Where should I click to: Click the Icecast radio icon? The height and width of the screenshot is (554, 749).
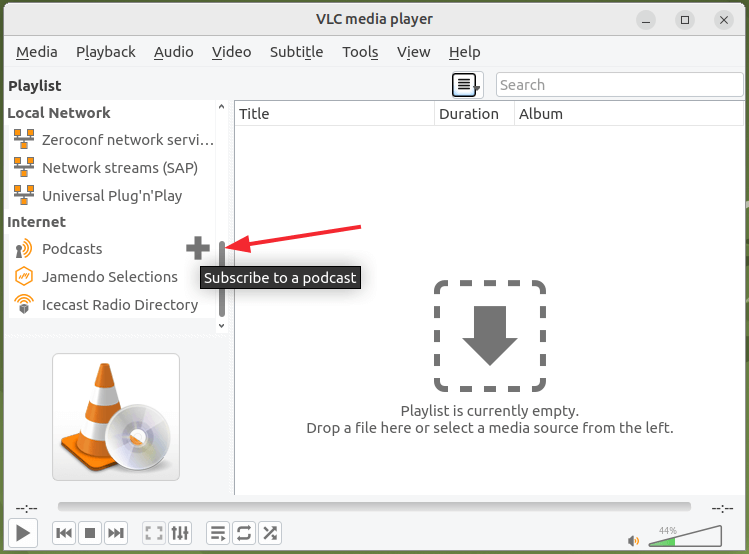click(23, 304)
